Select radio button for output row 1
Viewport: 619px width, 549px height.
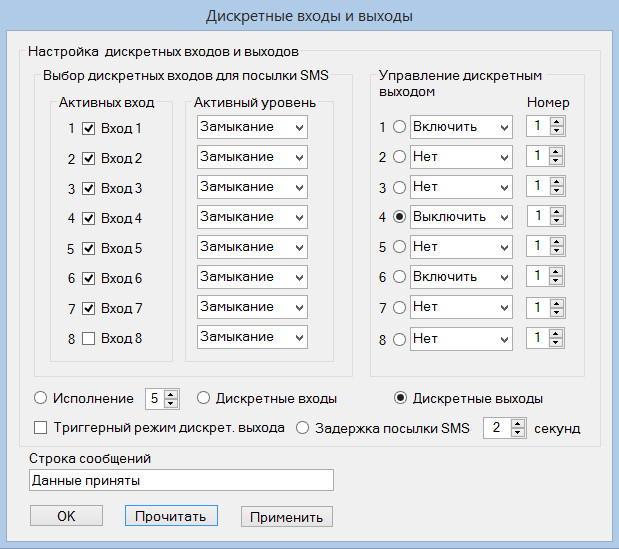tap(399, 127)
